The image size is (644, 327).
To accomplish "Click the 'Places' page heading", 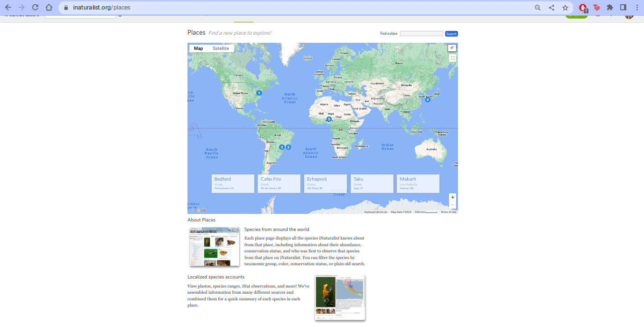I will pyautogui.click(x=196, y=33).
